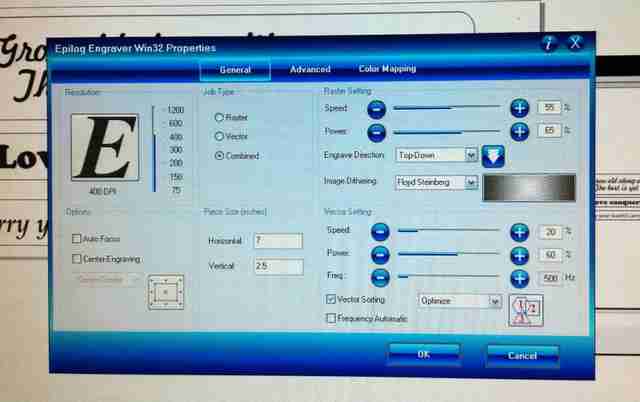Click the vector sorting order icon
640x402 pixels.
tap(526, 310)
